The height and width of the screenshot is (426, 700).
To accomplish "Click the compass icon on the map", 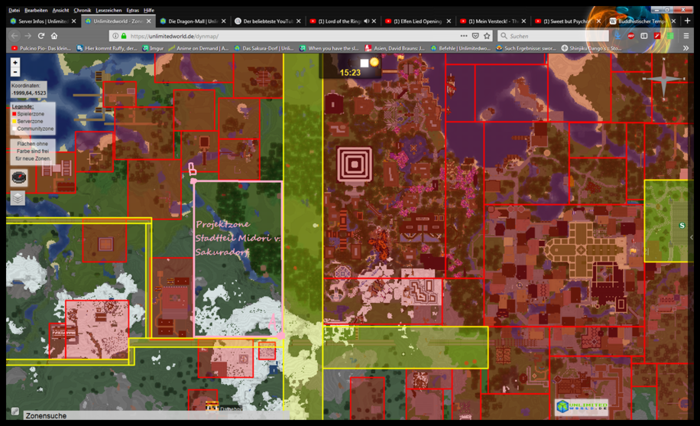I will coord(19,178).
